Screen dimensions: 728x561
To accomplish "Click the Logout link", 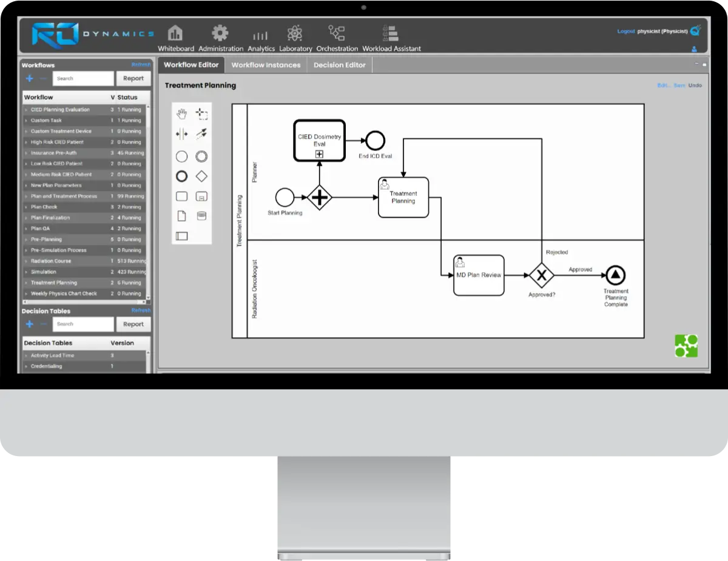I will (x=625, y=32).
